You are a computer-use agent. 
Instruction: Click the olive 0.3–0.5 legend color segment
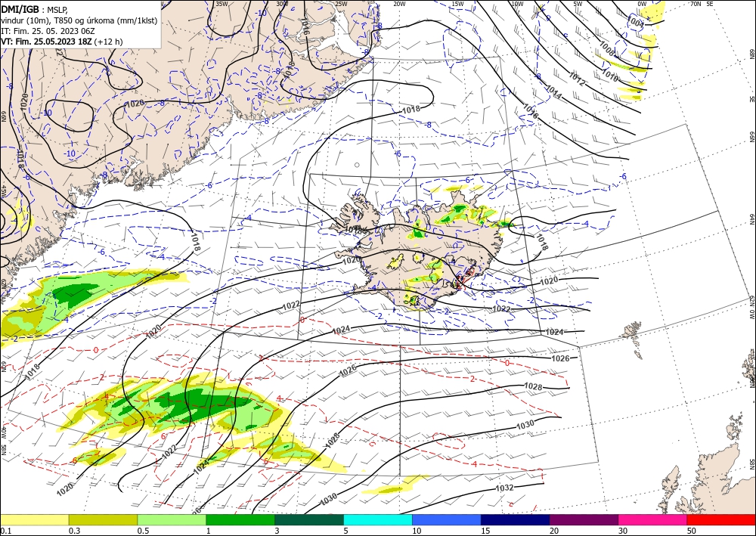[x=103, y=519]
